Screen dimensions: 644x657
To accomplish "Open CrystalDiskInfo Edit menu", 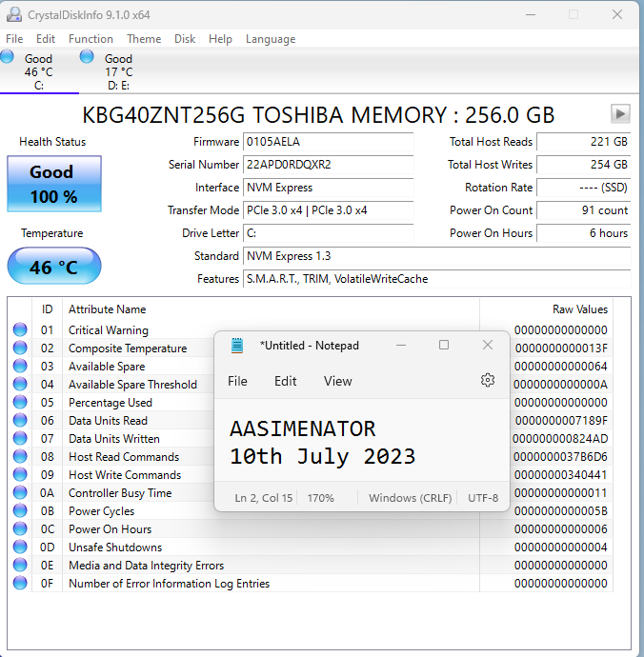I will [46, 39].
